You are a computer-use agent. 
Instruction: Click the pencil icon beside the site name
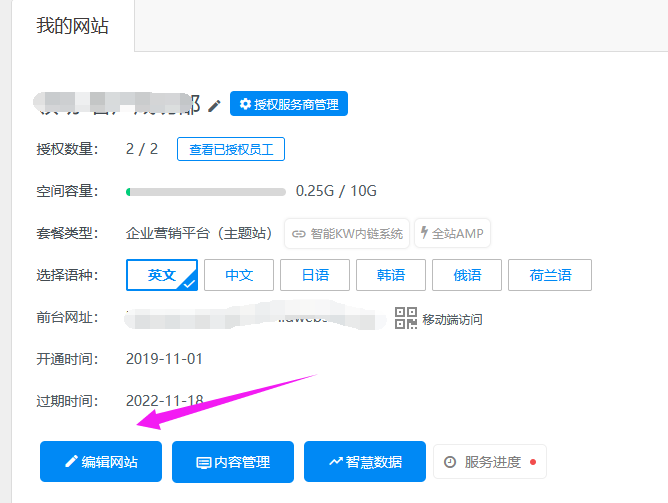click(214, 106)
